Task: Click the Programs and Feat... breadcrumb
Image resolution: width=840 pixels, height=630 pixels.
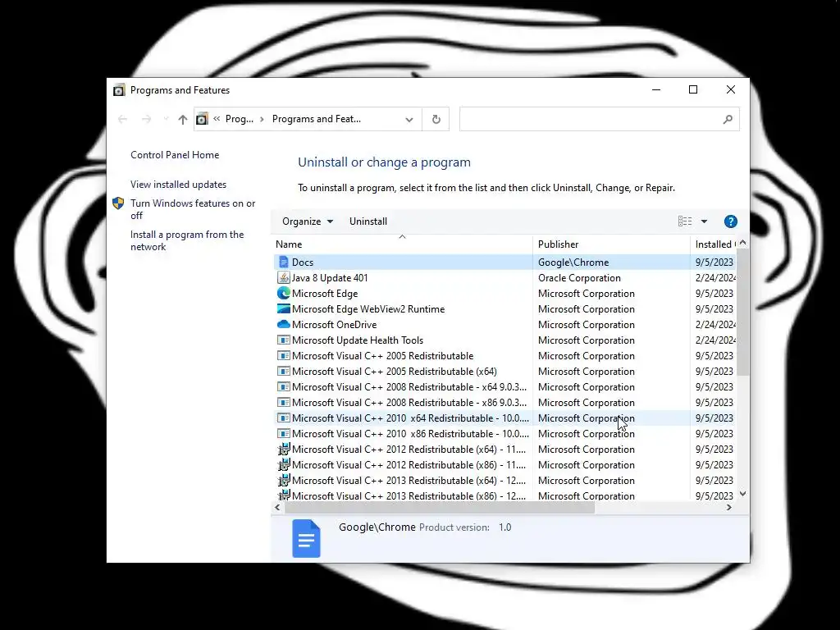Action: 316,119
